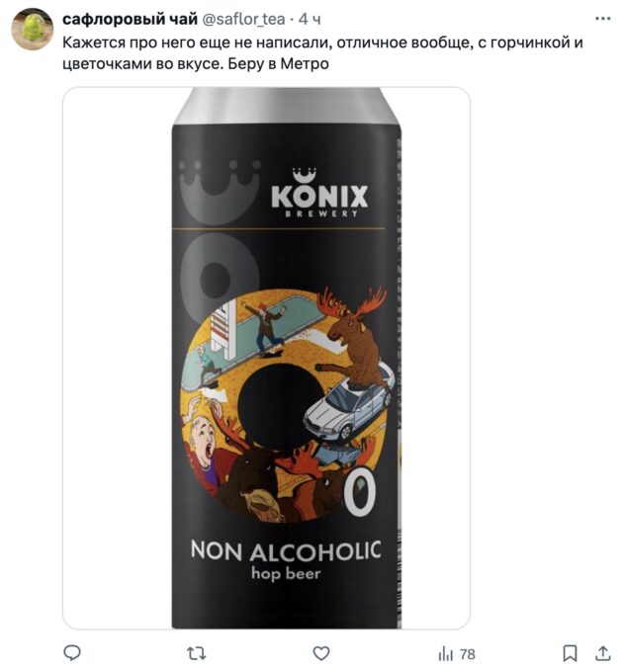Repost this tweet with the arrows icon
The width and height of the screenshot is (625, 672).
tap(197, 653)
